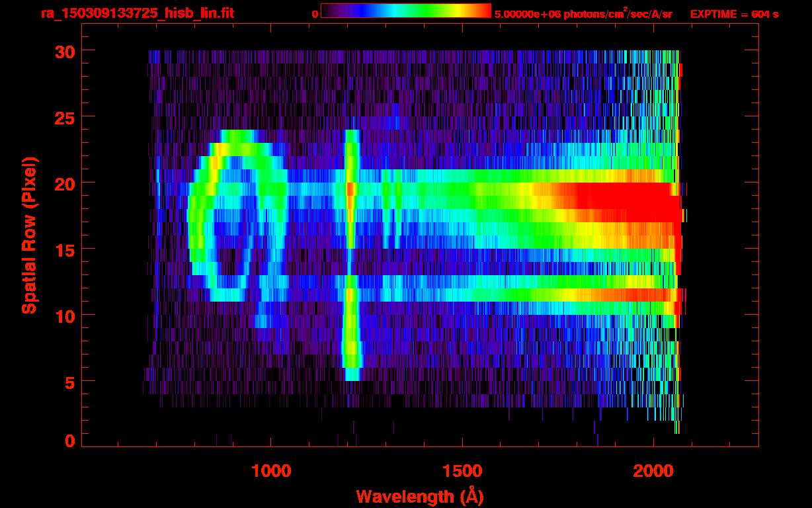The image size is (812, 508).
Task: Click the color bar minimum value 0
Action: tap(315, 13)
